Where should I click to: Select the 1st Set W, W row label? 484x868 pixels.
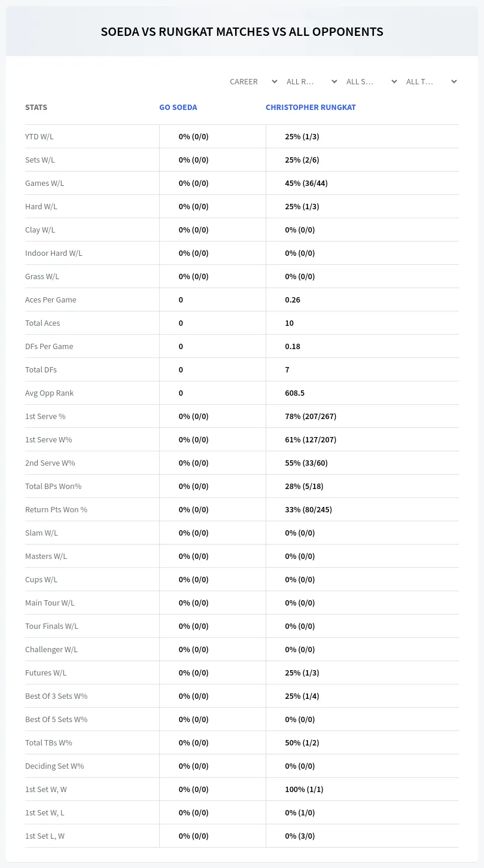(46, 789)
